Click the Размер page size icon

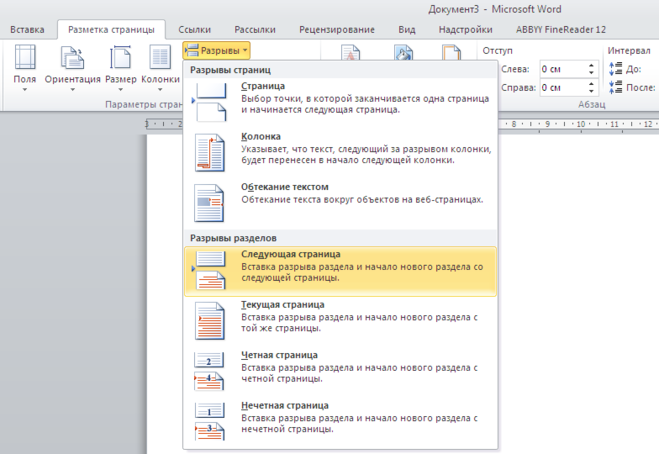pyautogui.click(x=121, y=57)
